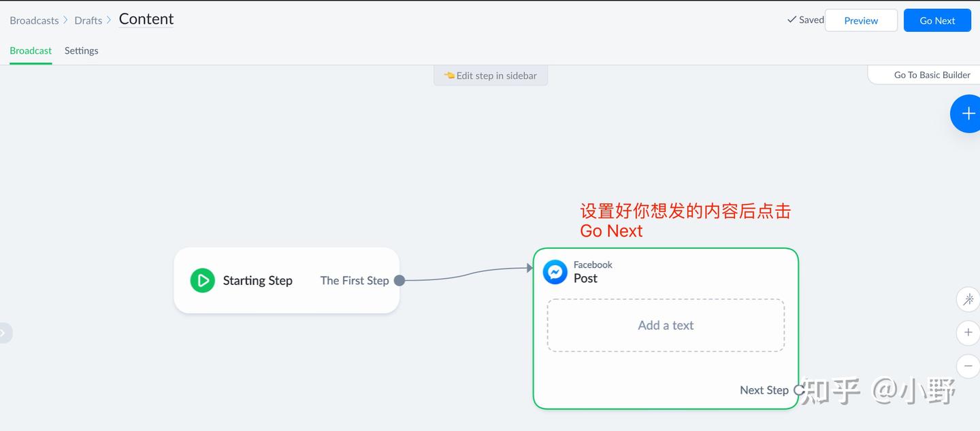Click the Add a text placeholder area

[x=665, y=325]
